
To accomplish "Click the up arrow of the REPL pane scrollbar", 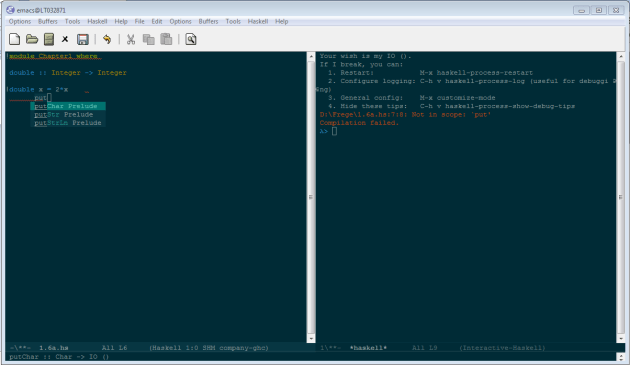I will [x=621, y=57].
